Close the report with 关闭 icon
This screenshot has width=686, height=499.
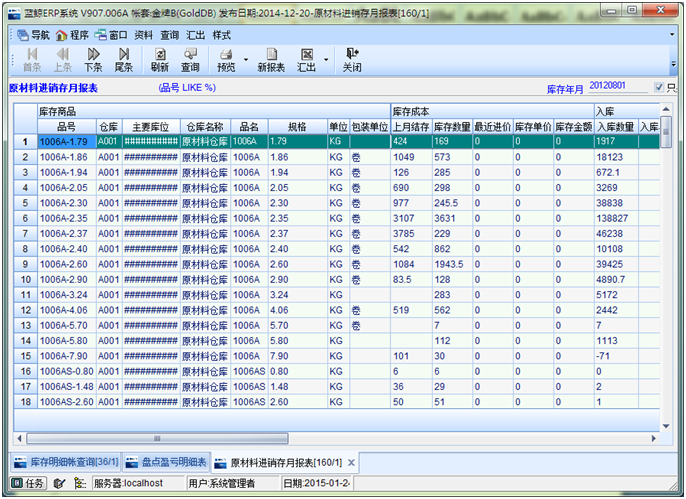[x=352, y=60]
